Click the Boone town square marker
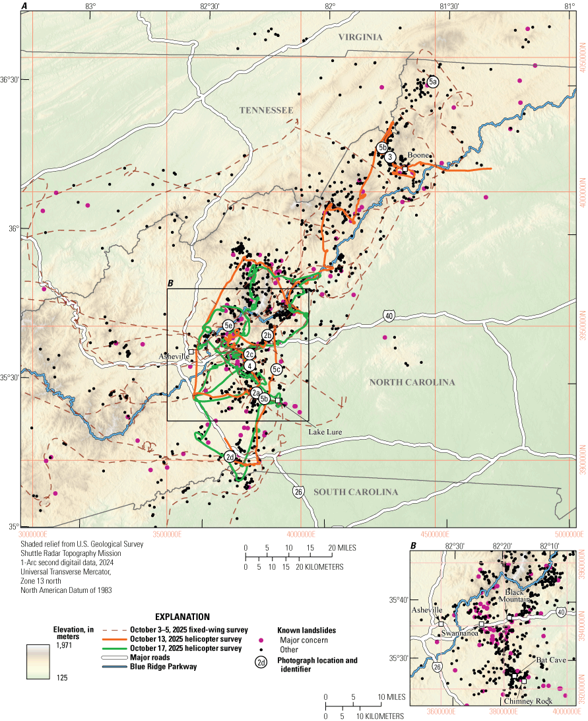This screenshot has height=721, width=588. (405, 170)
